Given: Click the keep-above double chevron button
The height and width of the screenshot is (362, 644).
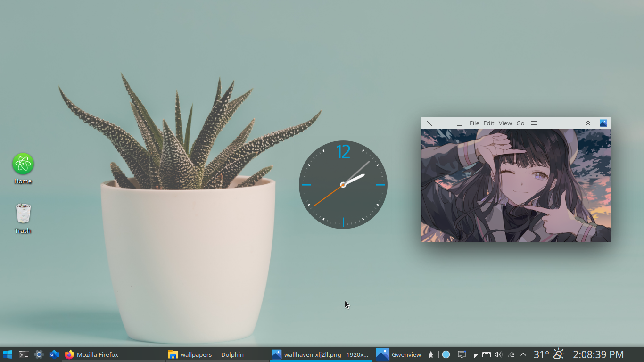Looking at the screenshot, I should click(588, 123).
